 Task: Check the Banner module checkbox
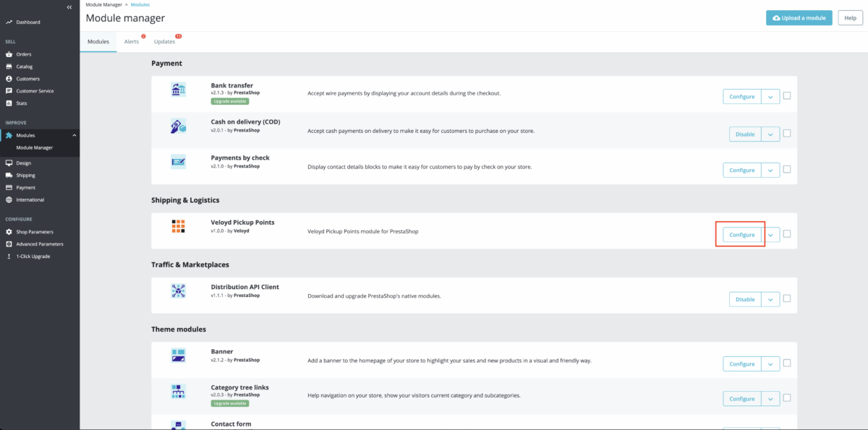pyautogui.click(x=787, y=363)
